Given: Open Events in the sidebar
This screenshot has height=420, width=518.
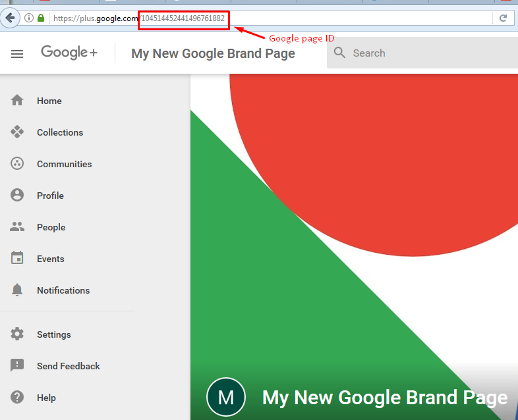Looking at the screenshot, I should [x=51, y=259].
